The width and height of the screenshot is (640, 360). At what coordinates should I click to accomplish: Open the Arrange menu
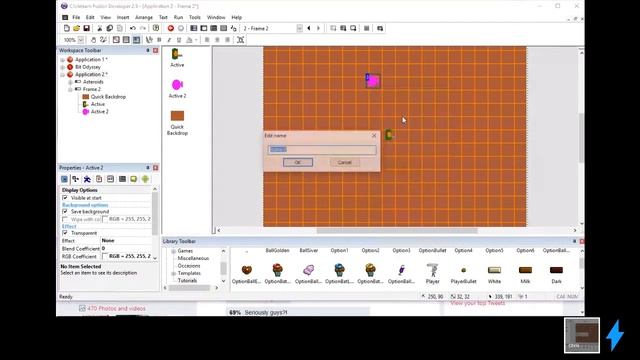click(x=144, y=18)
